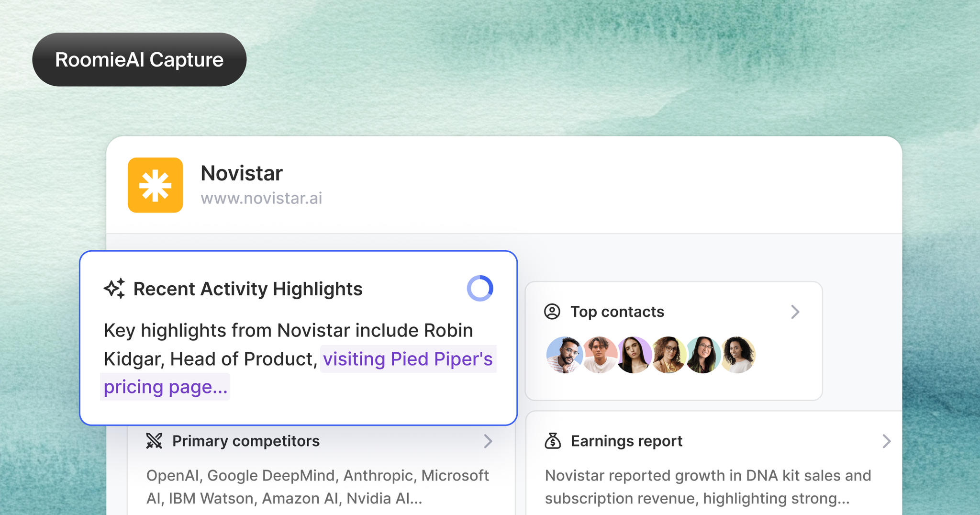Click the RoomieAI Capture button
Image resolution: width=980 pixels, height=515 pixels.
139,60
